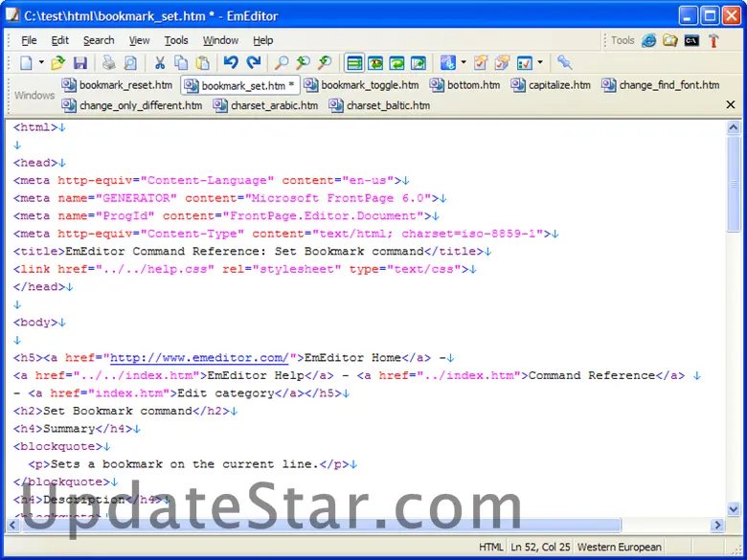Viewport: 747px width, 560px height.
Task: Undo the last edit
Action: [x=231, y=63]
